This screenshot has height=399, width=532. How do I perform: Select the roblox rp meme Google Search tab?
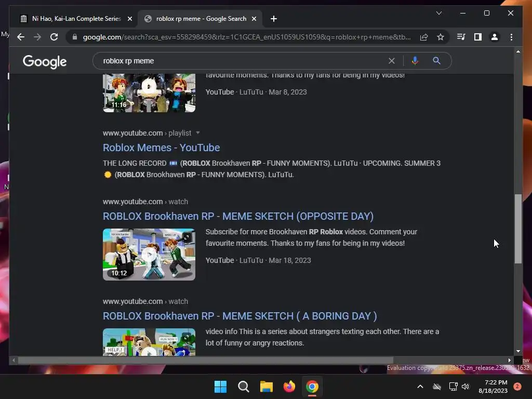pyautogui.click(x=199, y=19)
